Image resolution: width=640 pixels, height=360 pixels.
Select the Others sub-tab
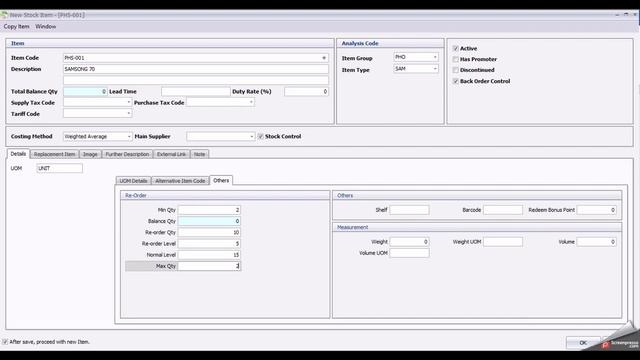(x=221, y=180)
